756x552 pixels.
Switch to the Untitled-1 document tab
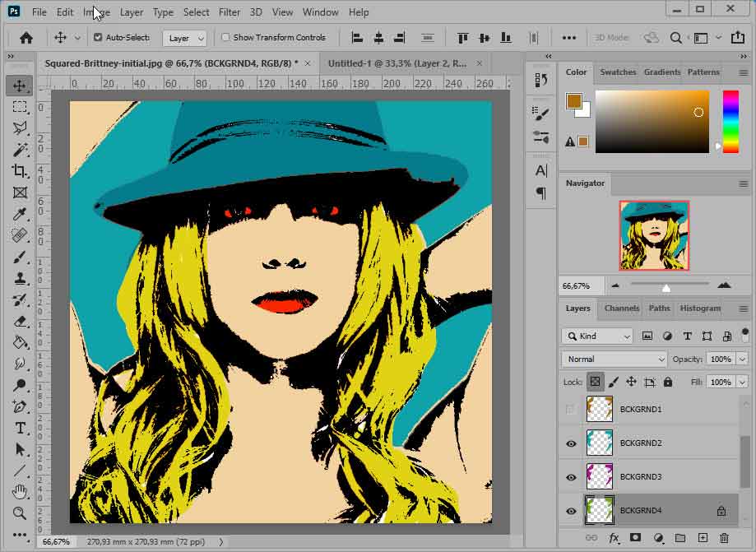coord(397,63)
